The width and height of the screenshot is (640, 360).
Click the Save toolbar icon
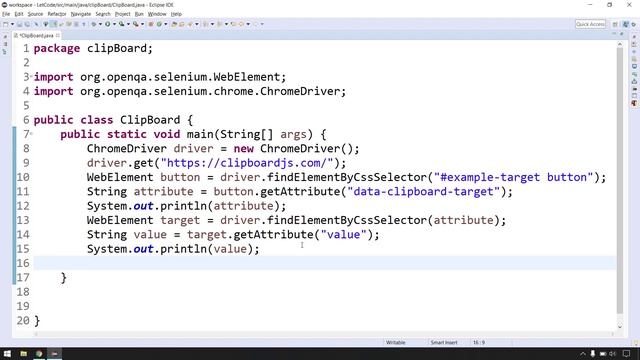19,24
